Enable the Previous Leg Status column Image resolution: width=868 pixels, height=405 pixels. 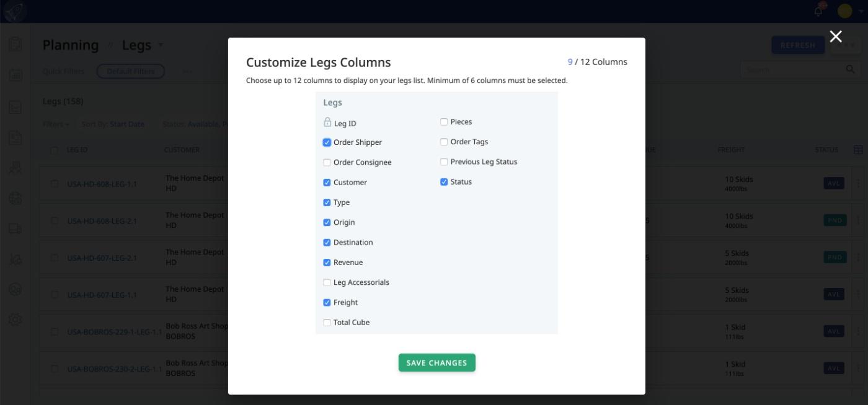tap(444, 162)
